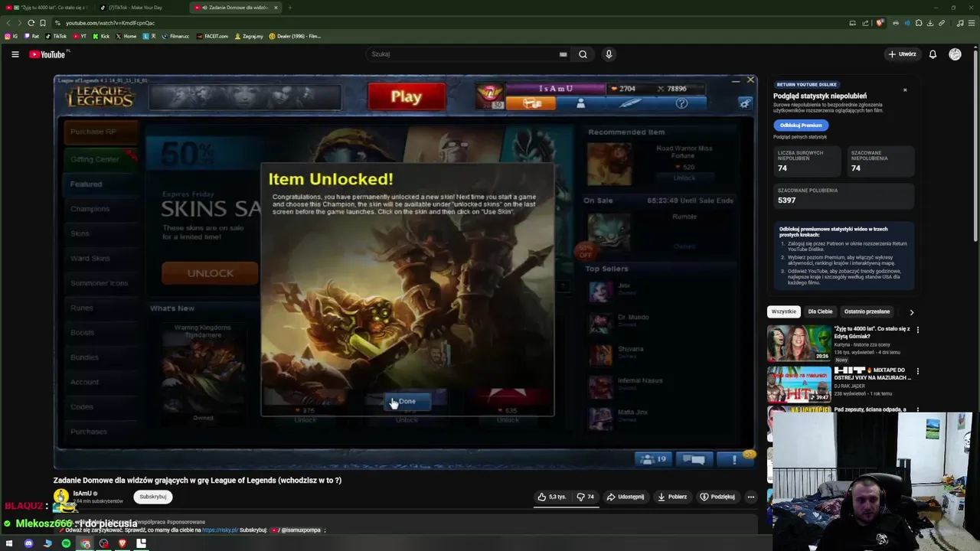
Task: Open the friends list icon showing 19
Action: [653, 459]
